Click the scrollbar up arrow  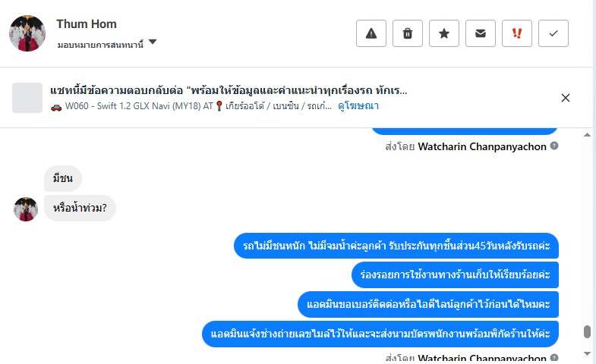[x=586, y=135]
